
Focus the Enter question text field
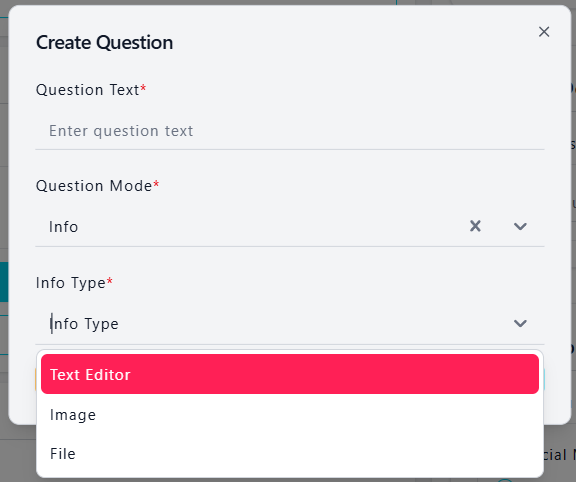pyautogui.click(x=290, y=131)
